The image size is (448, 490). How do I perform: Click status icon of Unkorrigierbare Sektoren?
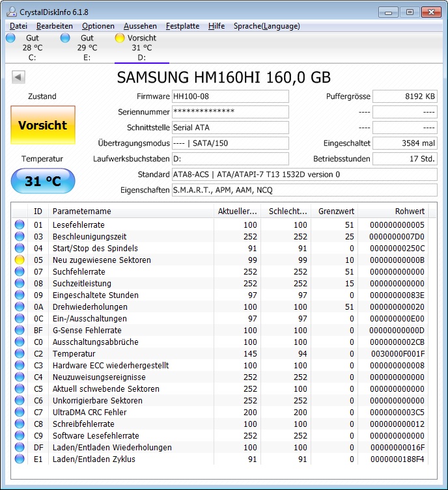pyautogui.click(x=20, y=401)
